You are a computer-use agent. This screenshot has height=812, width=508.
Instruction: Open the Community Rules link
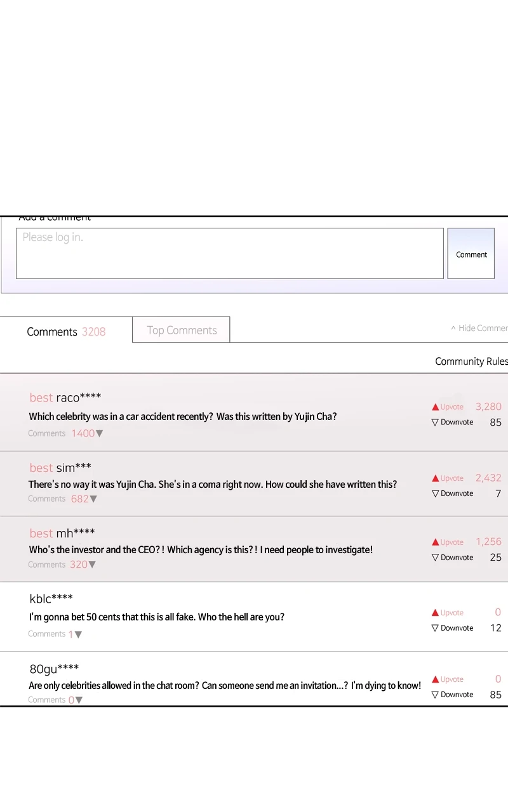(x=471, y=361)
